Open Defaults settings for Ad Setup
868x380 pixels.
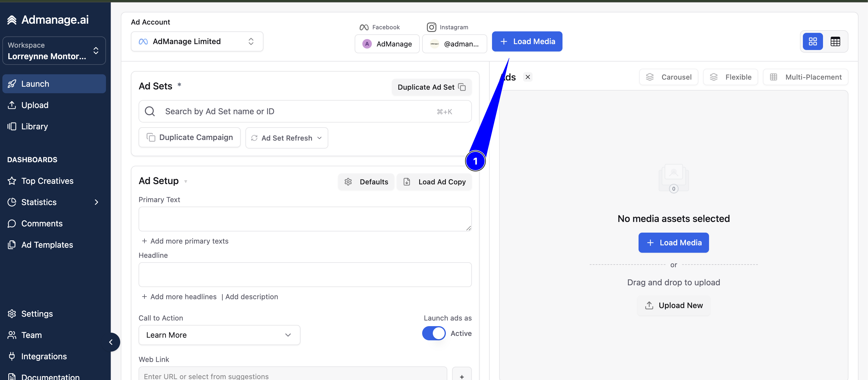(366, 182)
